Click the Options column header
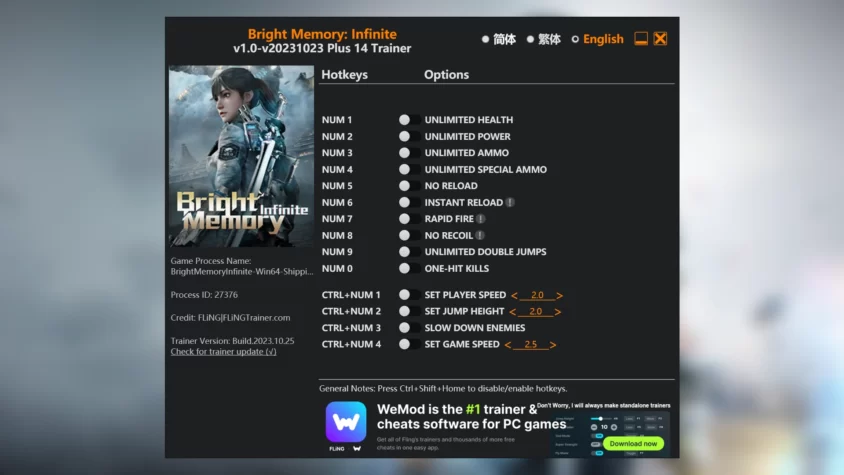 click(446, 75)
